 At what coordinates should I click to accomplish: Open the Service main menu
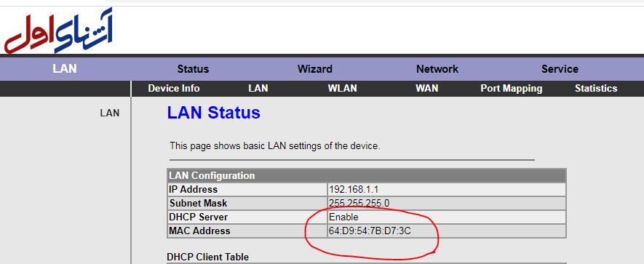[x=560, y=69]
